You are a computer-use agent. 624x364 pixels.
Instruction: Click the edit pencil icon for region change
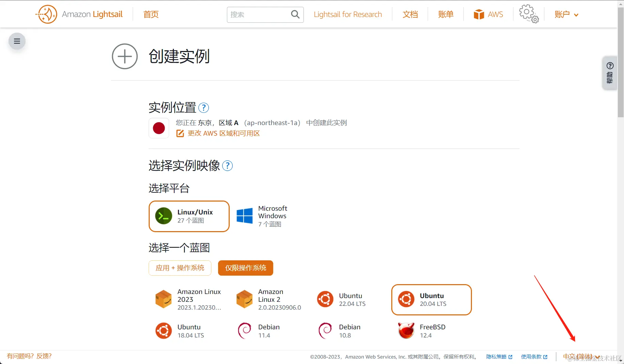(180, 133)
